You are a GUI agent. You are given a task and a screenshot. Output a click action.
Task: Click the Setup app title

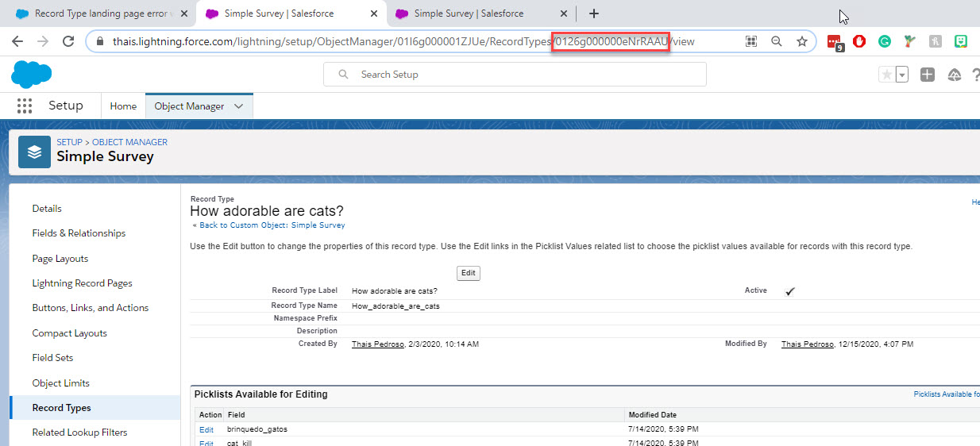pos(66,106)
